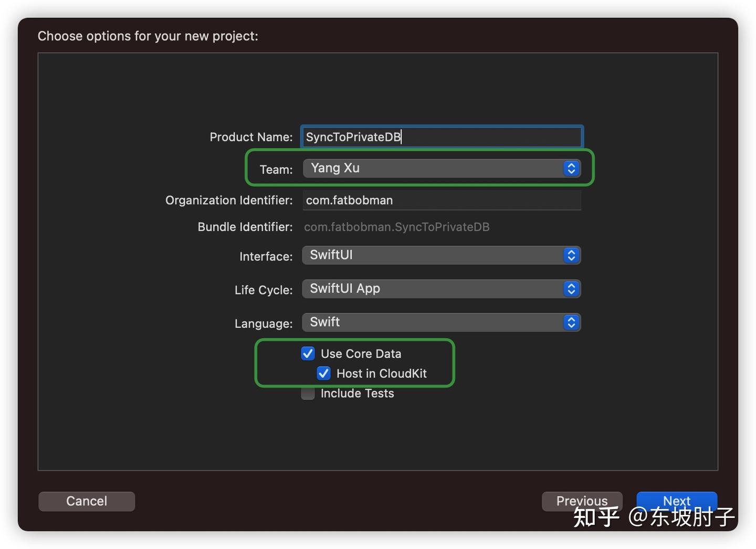Click the stepper arrows on Team popup
This screenshot has width=756, height=549.
pos(571,168)
